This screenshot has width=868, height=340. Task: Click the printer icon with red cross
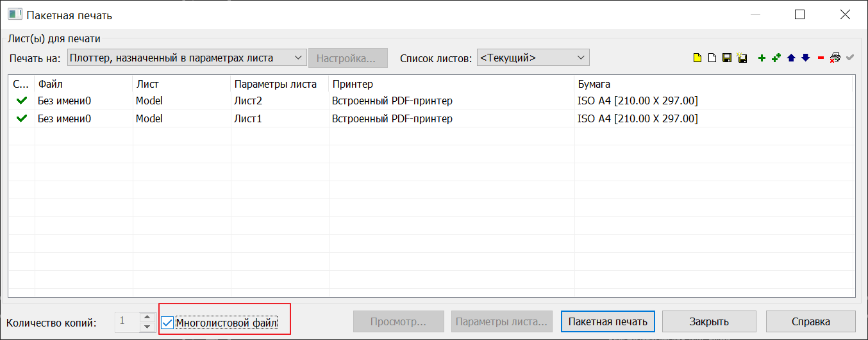(835, 58)
